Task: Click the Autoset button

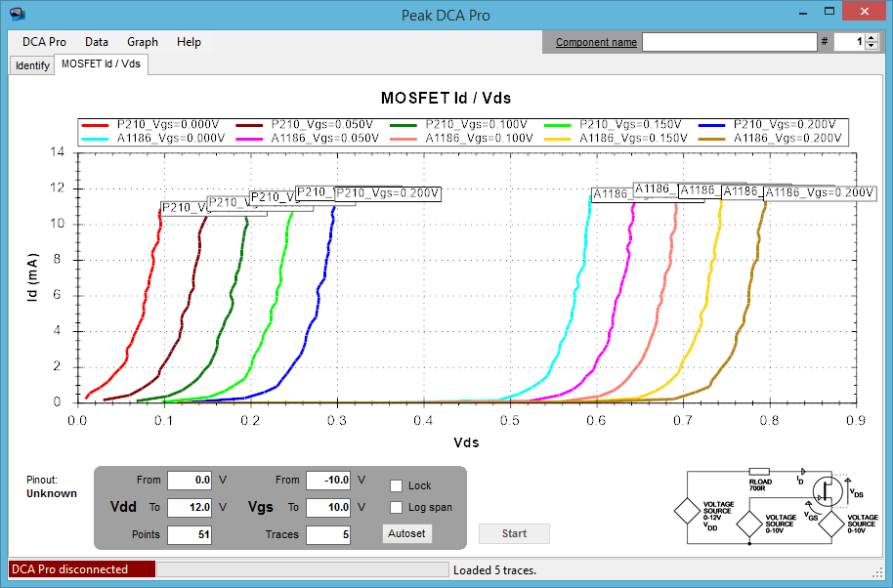Action: (406, 533)
